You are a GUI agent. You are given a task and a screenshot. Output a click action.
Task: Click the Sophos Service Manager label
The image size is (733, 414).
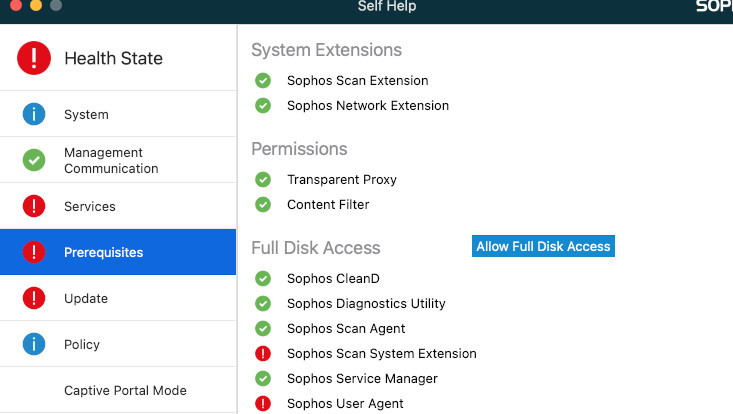coord(362,378)
